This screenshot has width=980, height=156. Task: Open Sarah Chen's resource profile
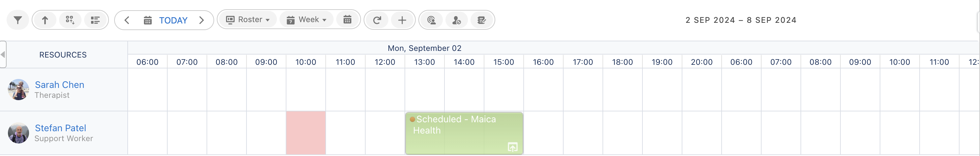pyautogui.click(x=59, y=85)
